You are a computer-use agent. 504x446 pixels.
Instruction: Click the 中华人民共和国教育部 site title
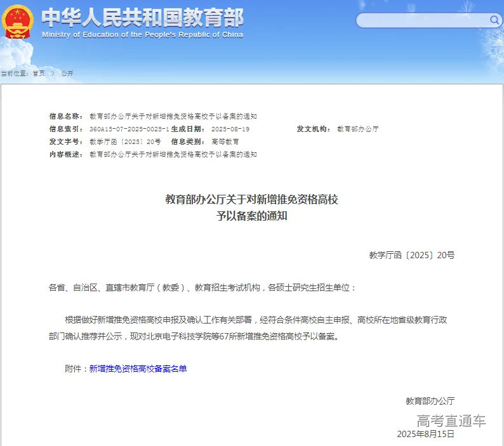142,18
